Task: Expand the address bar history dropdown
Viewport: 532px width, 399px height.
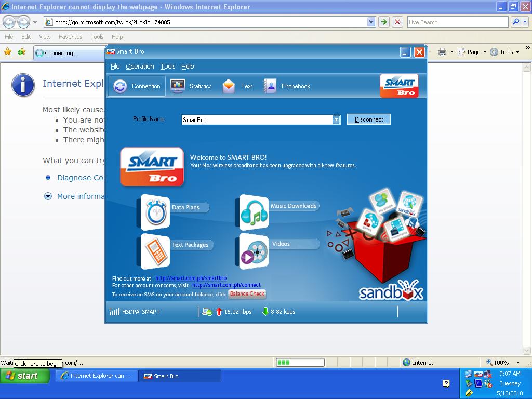Action: [x=371, y=22]
